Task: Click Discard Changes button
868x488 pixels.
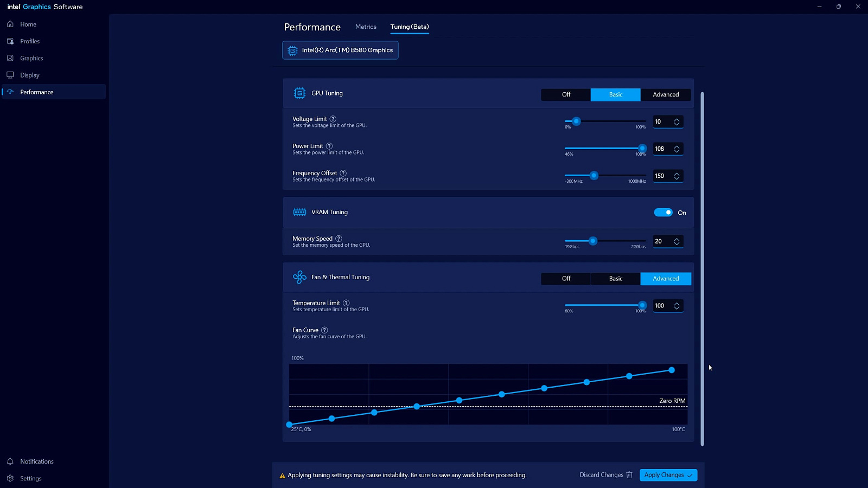Action: point(606,475)
